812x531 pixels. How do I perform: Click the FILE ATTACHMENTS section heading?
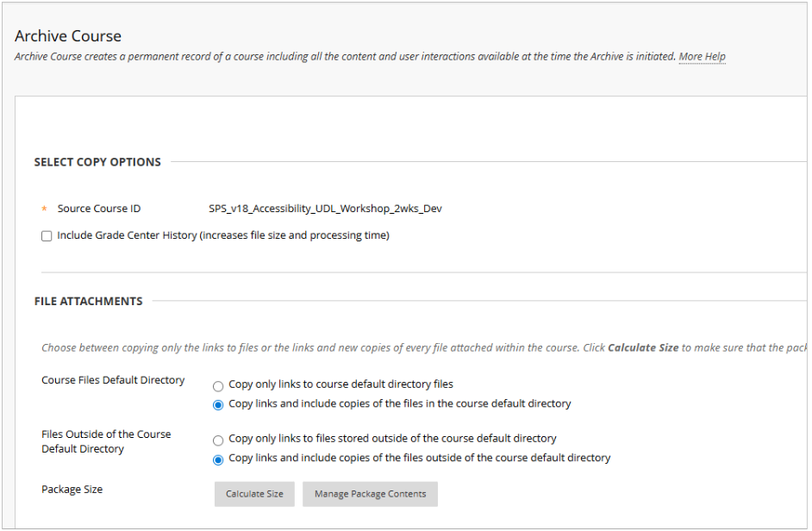[88, 302]
